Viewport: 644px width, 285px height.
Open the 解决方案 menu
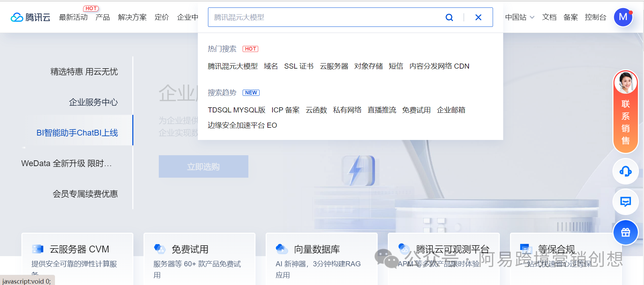click(132, 17)
